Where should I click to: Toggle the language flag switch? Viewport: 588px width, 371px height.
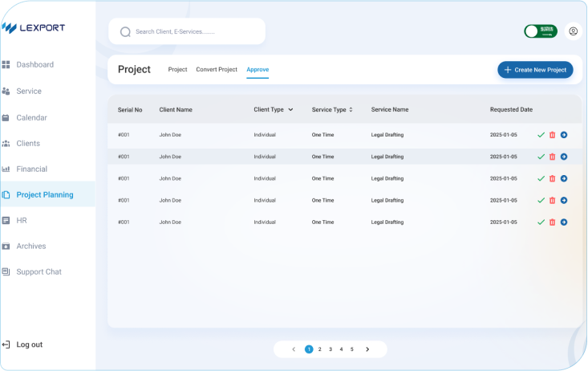coord(540,31)
